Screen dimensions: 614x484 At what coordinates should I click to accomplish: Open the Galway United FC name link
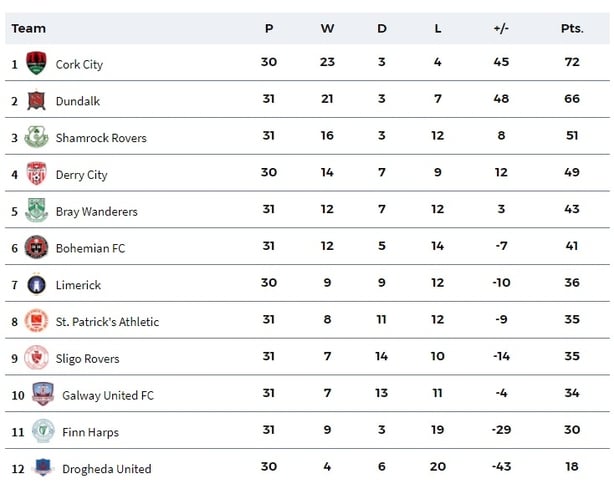coord(108,396)
